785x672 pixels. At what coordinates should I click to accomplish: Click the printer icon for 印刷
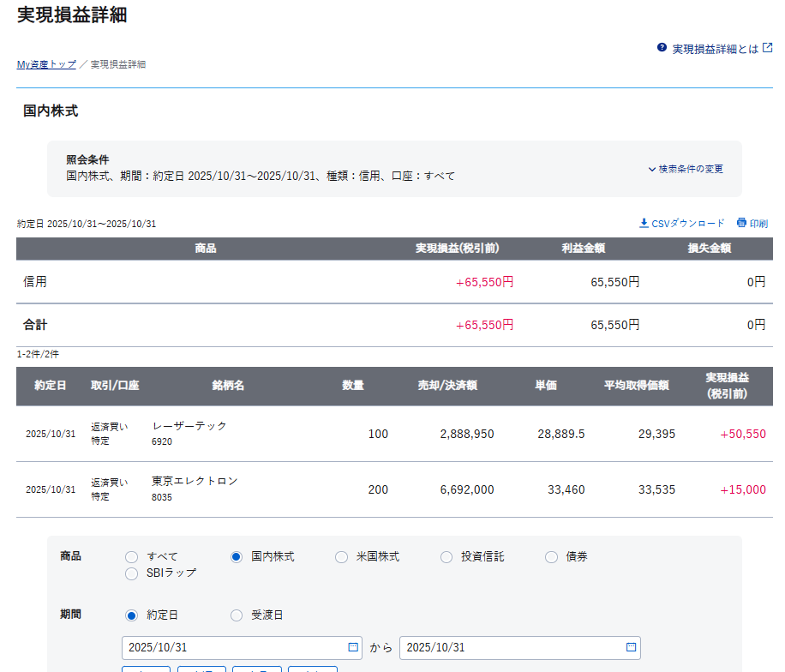pyautogui.click(x=741, y=223)
